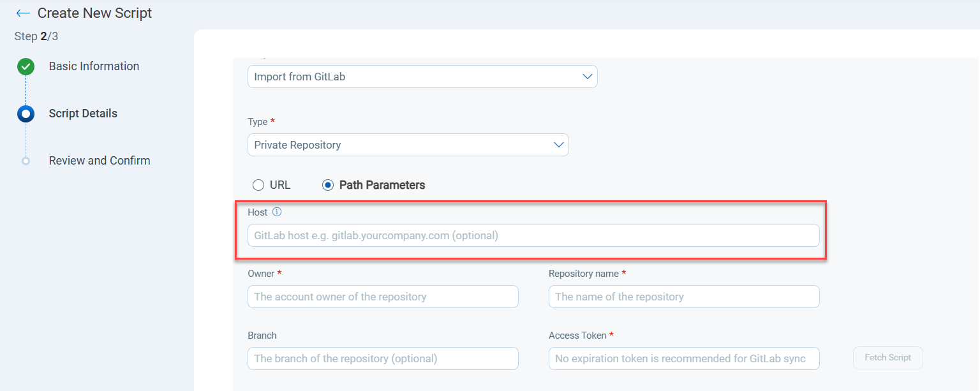Focus the Access Token field

click(683, 358)
